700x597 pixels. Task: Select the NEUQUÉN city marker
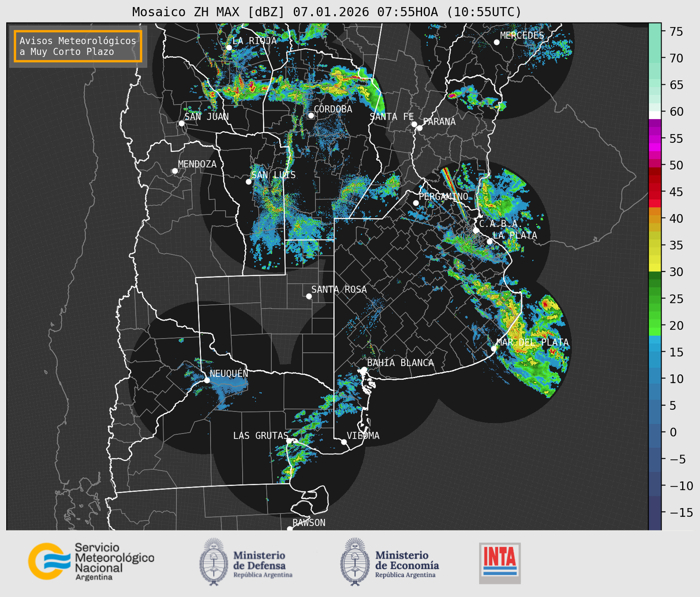(x=207, y=380)
